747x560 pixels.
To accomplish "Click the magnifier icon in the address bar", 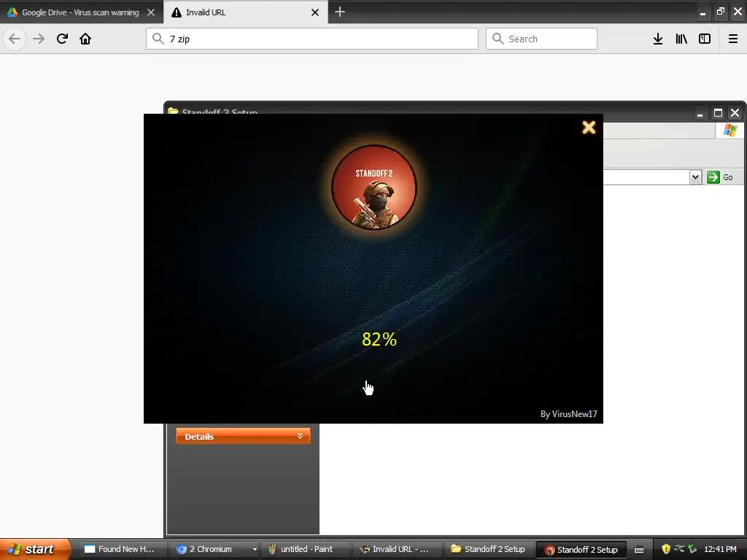I will (x=158, y=39).
